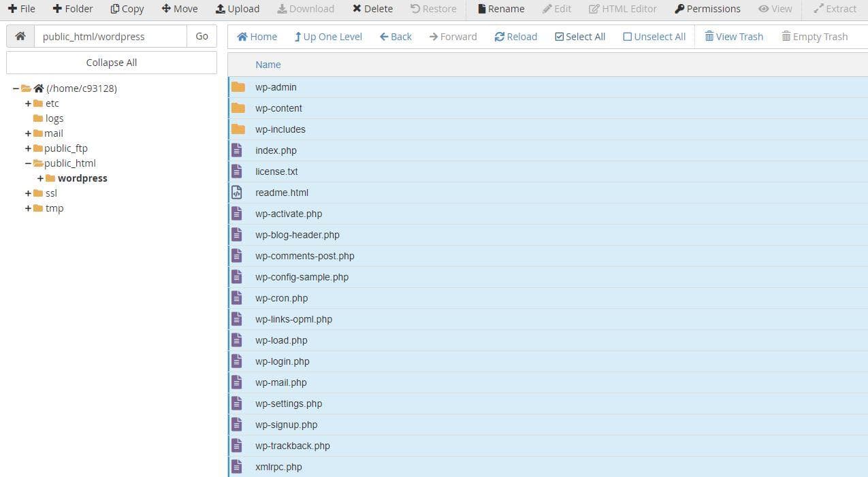The image size is (868, 477).
Task: Collapse the public_html folder in tree
Action: pyautogui.click(x=28, y=163)
